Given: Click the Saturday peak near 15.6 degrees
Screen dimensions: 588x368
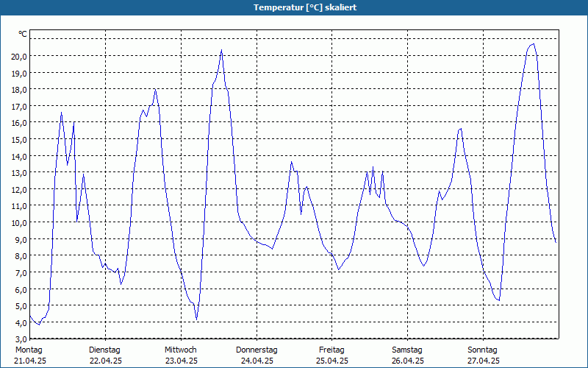Looking at the screenshot, I should pyautogui.click(x=461, y=128).
